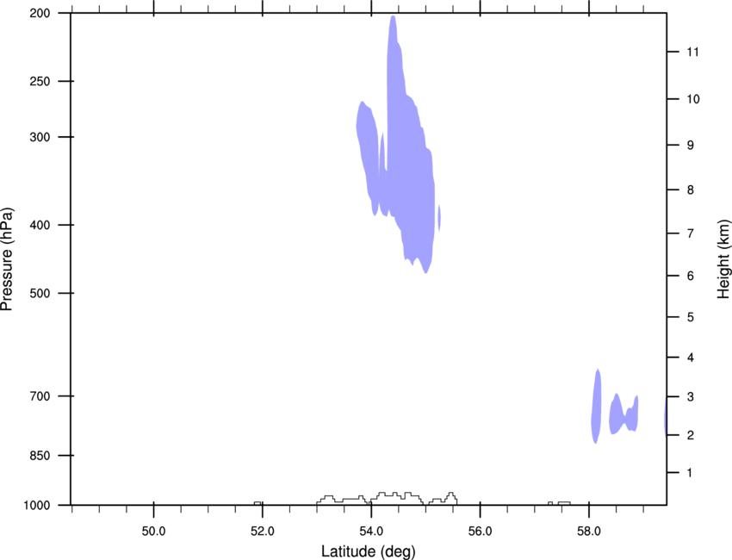Click pressure tick label 1000

[37, 506]
